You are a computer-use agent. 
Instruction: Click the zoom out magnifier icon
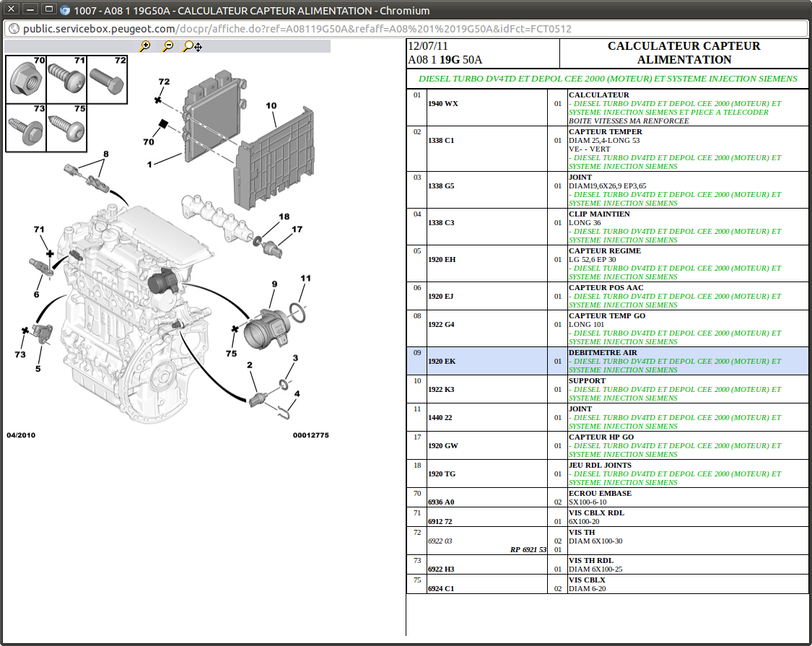167,46
